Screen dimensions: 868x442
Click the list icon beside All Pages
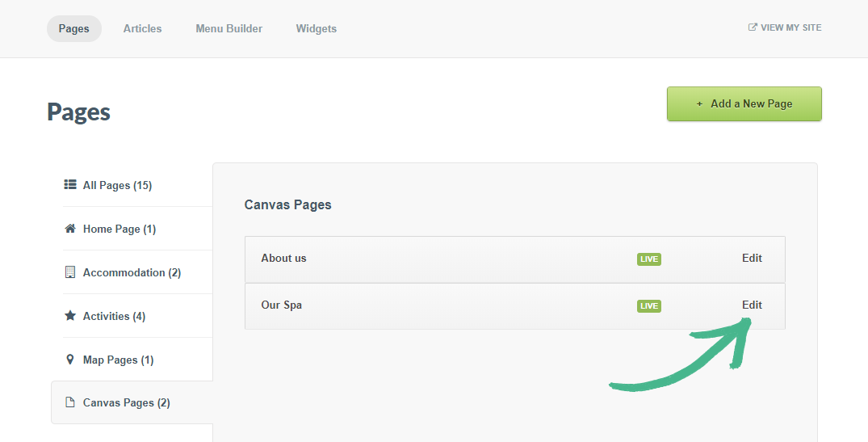[70, 185]
